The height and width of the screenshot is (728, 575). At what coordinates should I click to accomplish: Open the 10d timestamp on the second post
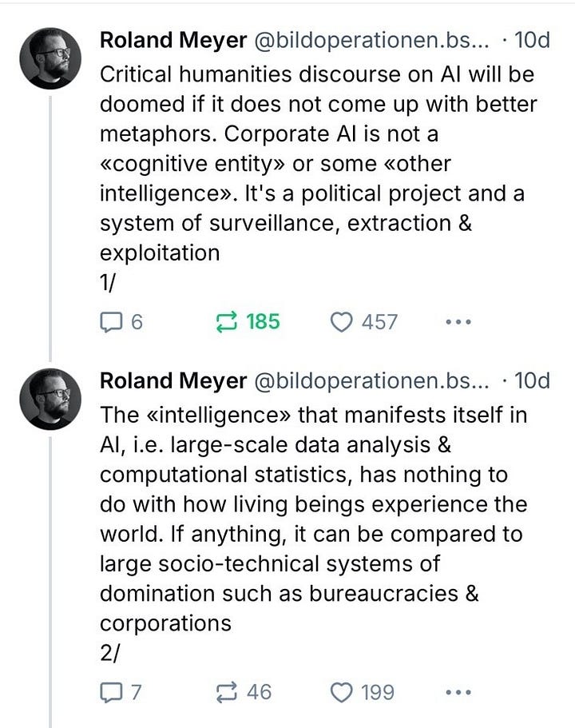pos(533,381)
